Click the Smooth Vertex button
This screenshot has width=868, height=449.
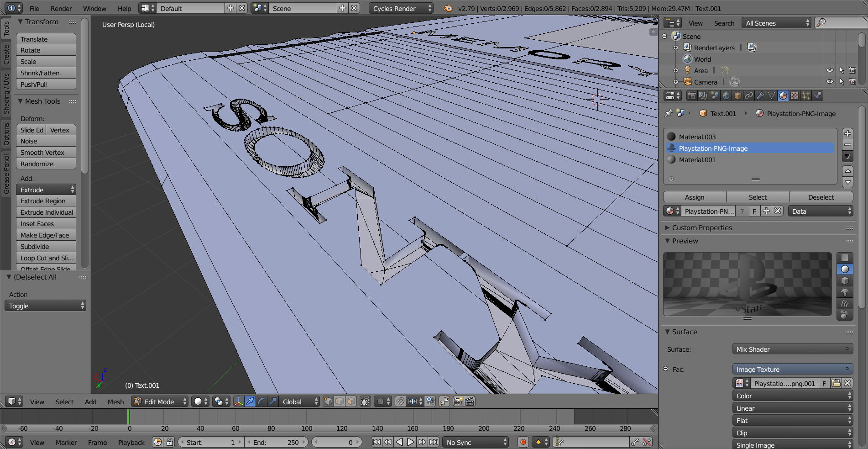[x=46, y=152]
